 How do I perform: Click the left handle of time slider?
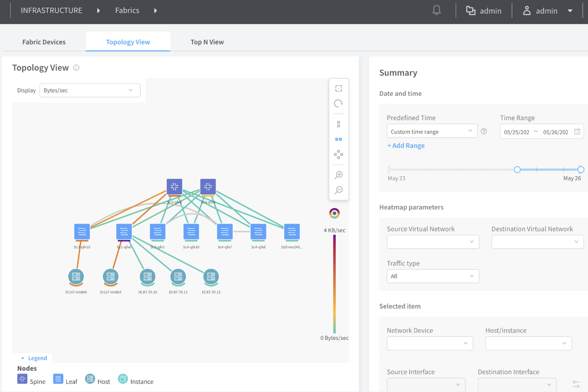(x=517, y=170)
